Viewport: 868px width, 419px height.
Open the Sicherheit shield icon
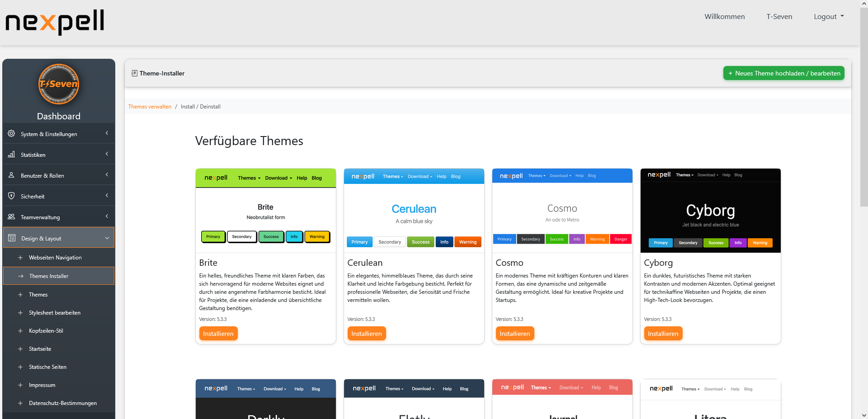pos(11,196)
